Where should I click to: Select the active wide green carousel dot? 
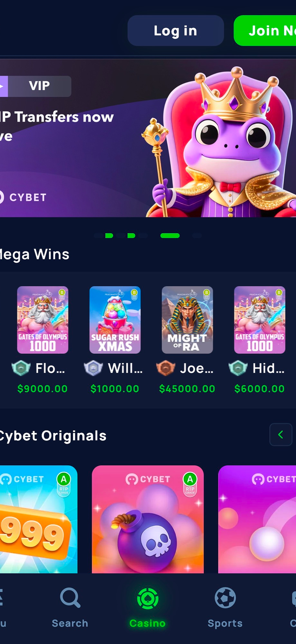click(170, 236)
